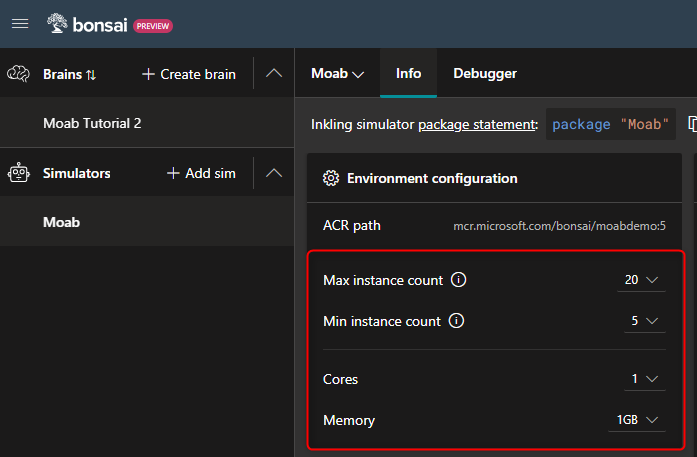Click the ACR path label
This screenshot has width=697, height=457.
coord(352,226)
